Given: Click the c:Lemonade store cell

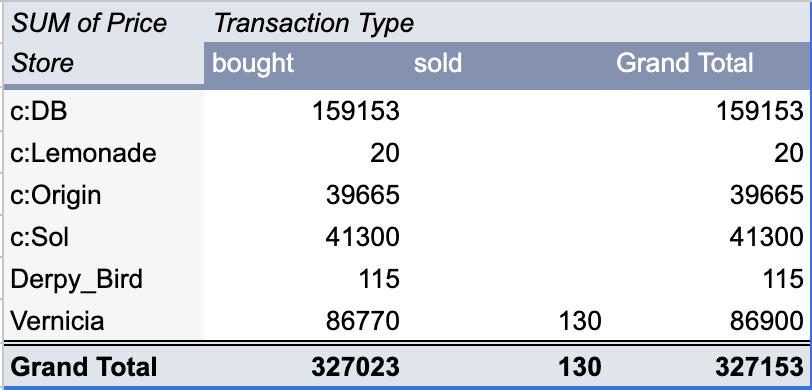Looking at the screenshot, I should point(83,153).
